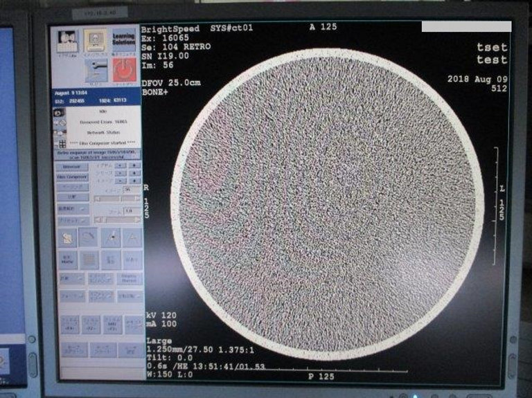This screenshot has height=398, width=532.
Task: Open the service wrench tool icon
Action: tap(96, 71)
